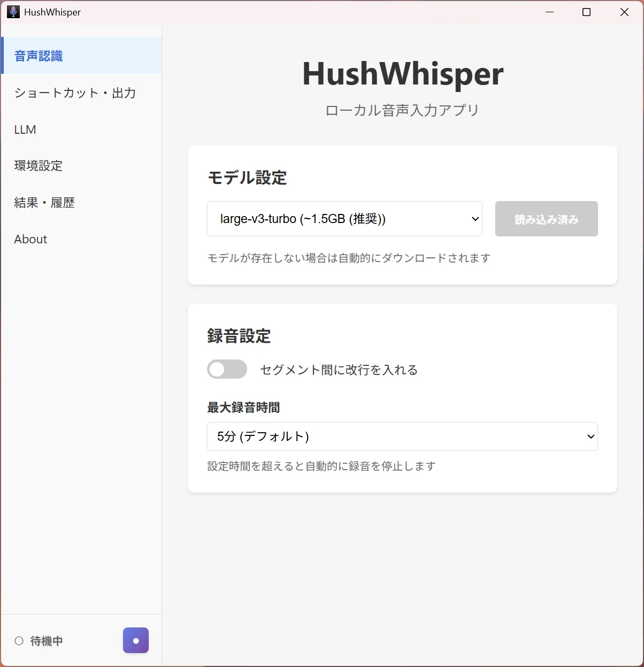Click the 待機中 status circle indicator

point(19,641)
